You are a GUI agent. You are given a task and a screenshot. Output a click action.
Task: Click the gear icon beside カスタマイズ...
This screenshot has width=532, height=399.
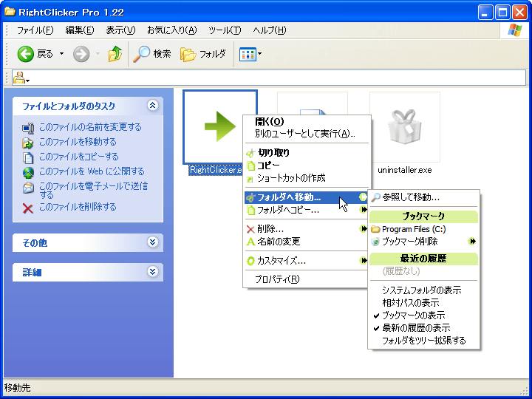click(250, 261)
